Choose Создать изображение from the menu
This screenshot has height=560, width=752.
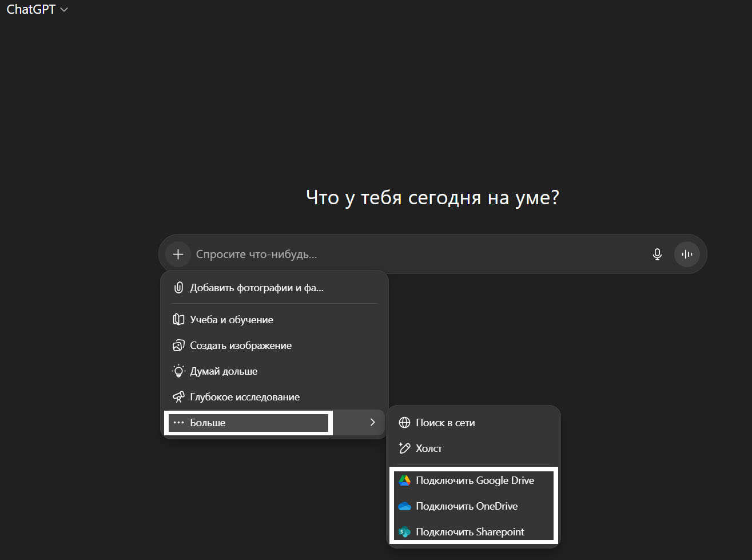[241, 345]
